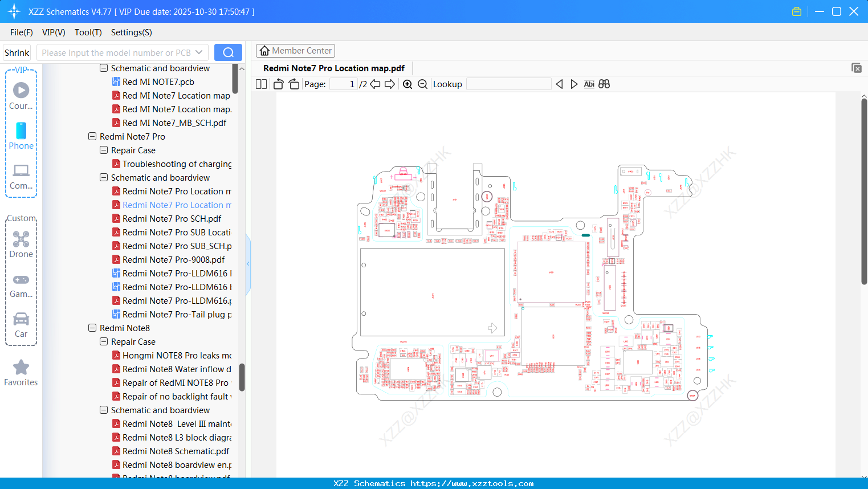Toggle the Abi match whole word option
The height and width of the screenshot is (489, 868).
pos(589,84)
